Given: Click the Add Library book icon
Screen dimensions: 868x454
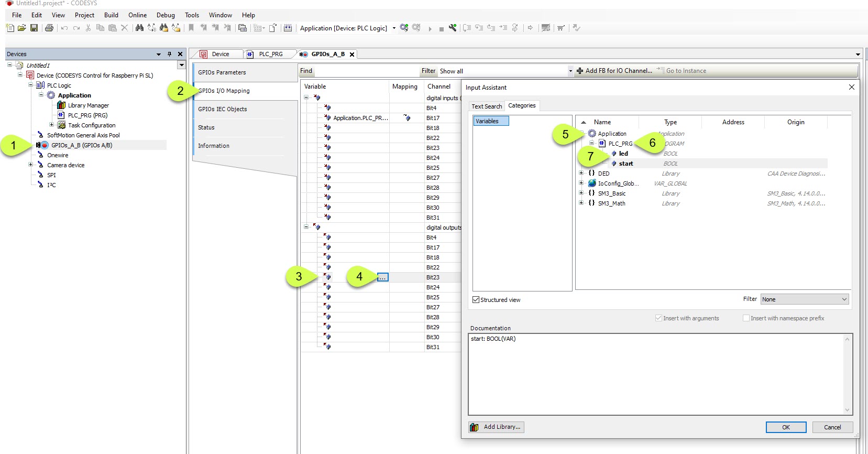Looking at the screenshot, I should (x=474, y=427).
